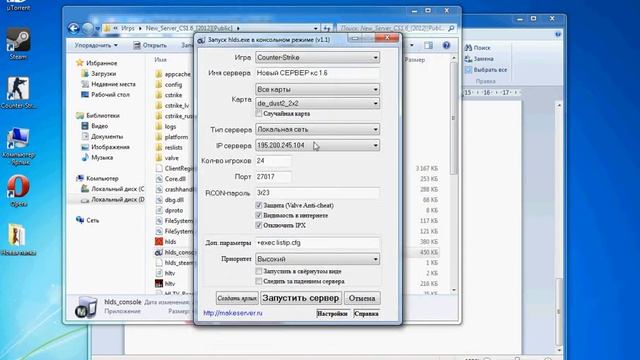
Task: Open the Help button in dialog
Action: (x=366, y=313)
